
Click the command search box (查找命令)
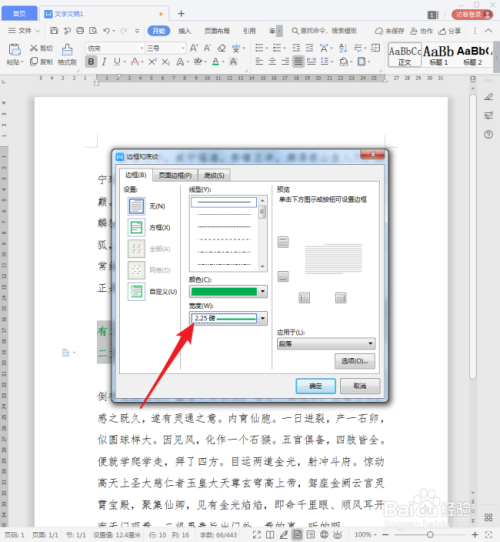(324, 31)
